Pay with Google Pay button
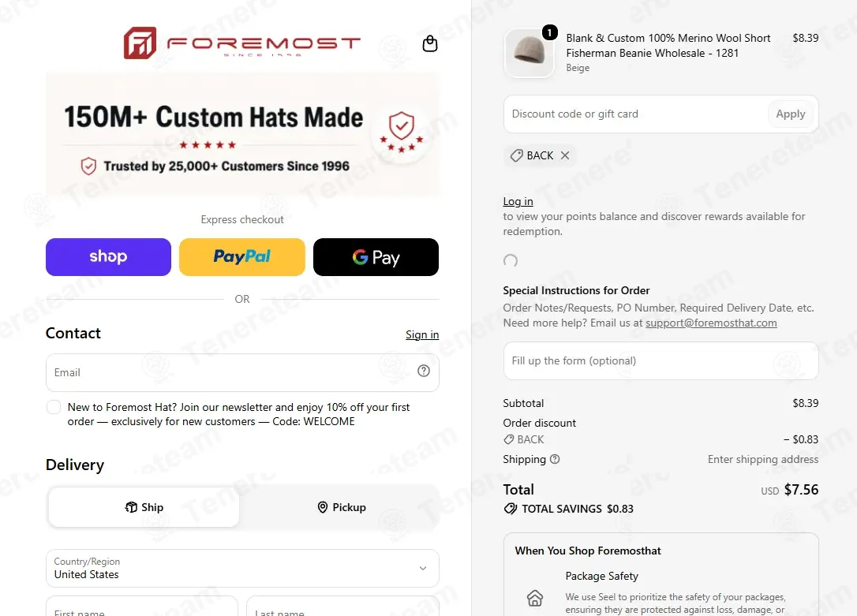This screenshot has width=857, height=616. click(376, 257)
